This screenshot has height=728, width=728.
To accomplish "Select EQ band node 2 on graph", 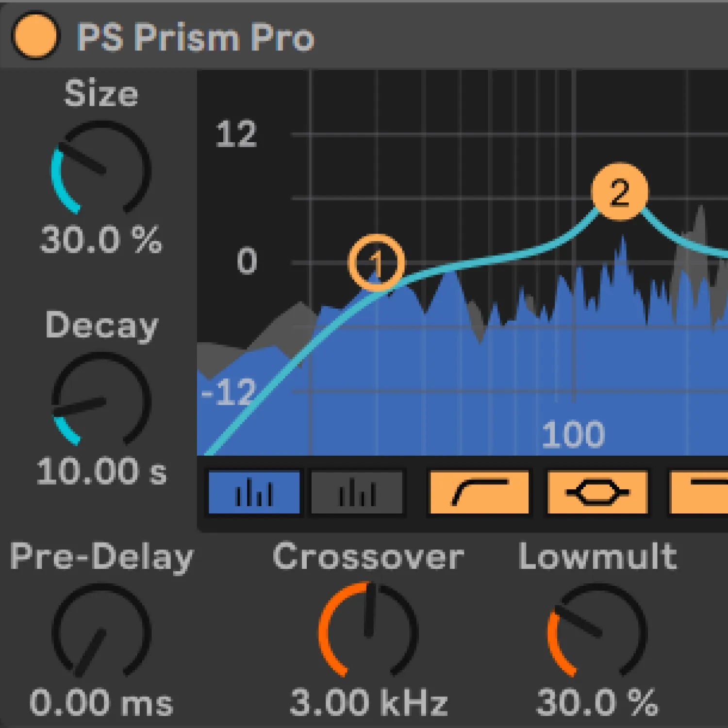I will (619, 192).
